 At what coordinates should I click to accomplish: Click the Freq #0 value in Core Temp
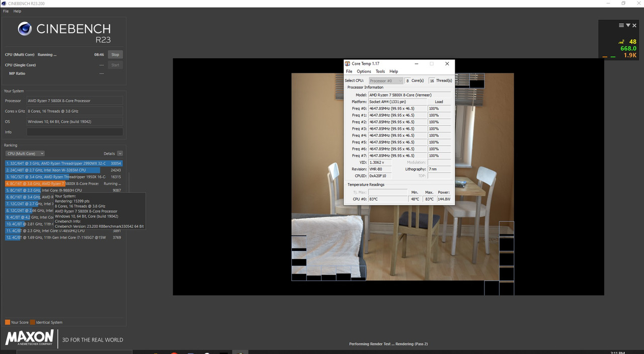click(x=397, y=108)
